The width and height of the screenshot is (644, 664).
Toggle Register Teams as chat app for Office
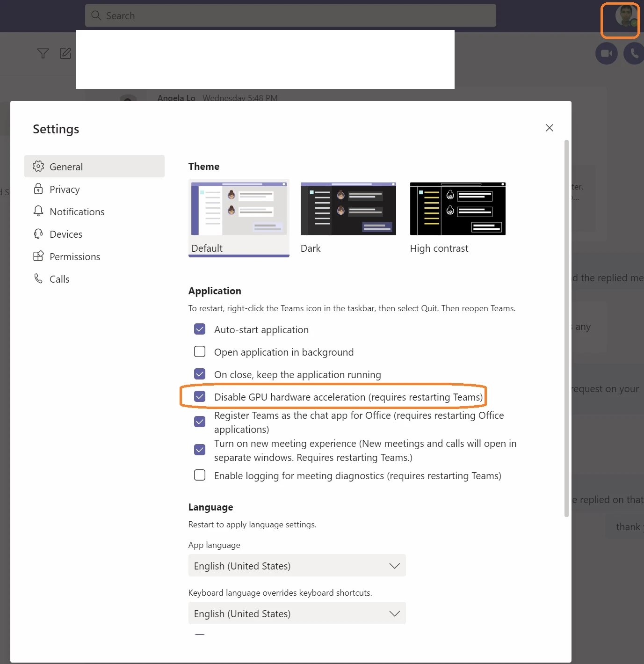tap(200, 422)
